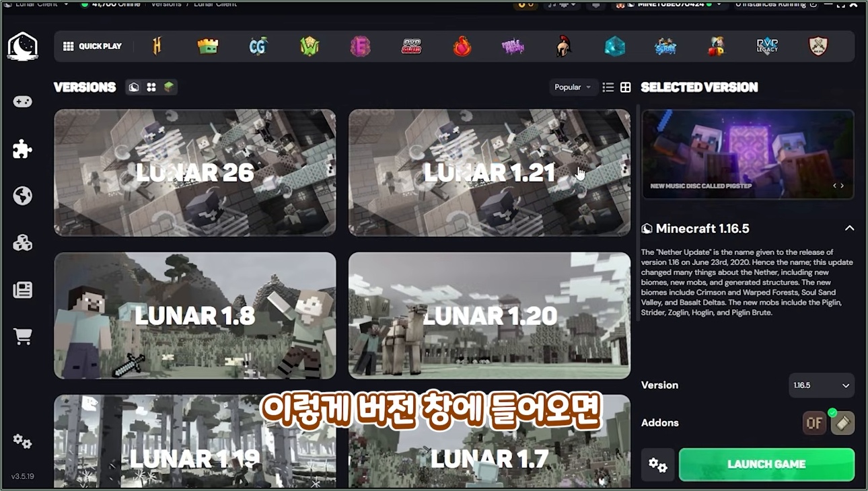868x491 pixels.
Task: Select the colorful blocks server icon
Action: [716, 46]
